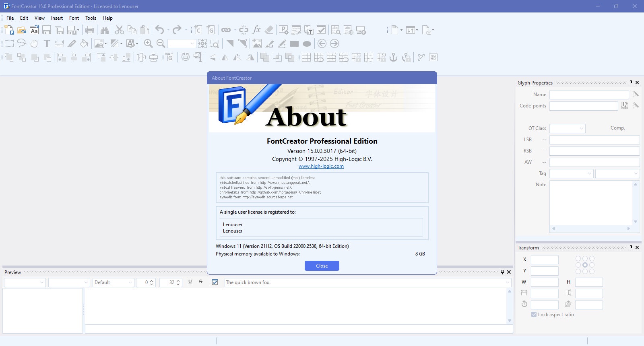Click the link chain icon
This screenshot has height=346, width=644.
[x=226, y=30]
